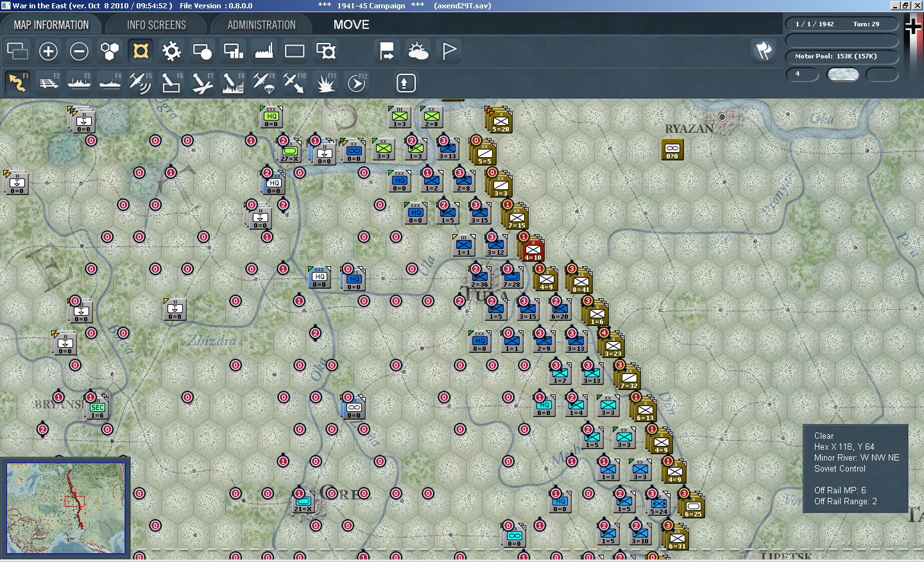Select the Soviet stack labeled 7=15

tap(517, 217)
